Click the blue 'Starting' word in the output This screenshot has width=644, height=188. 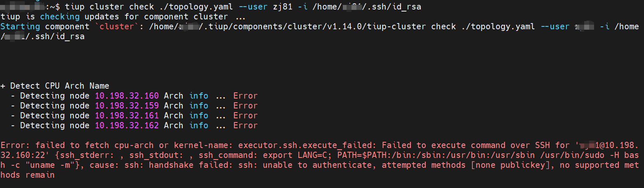[20, 26]
